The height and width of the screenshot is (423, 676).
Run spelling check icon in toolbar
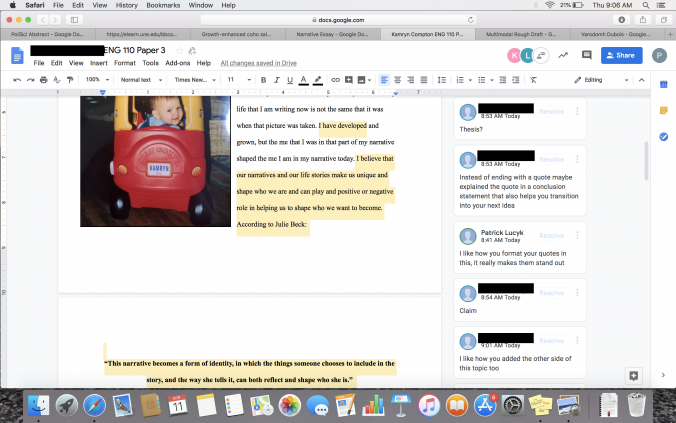[56, 80]
